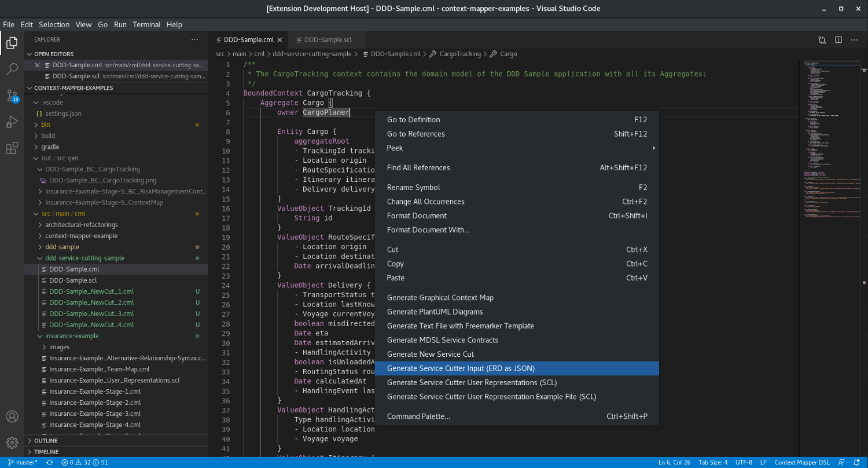Click the ddd-service-cutting-sample breadcrumb

[311, 54]
